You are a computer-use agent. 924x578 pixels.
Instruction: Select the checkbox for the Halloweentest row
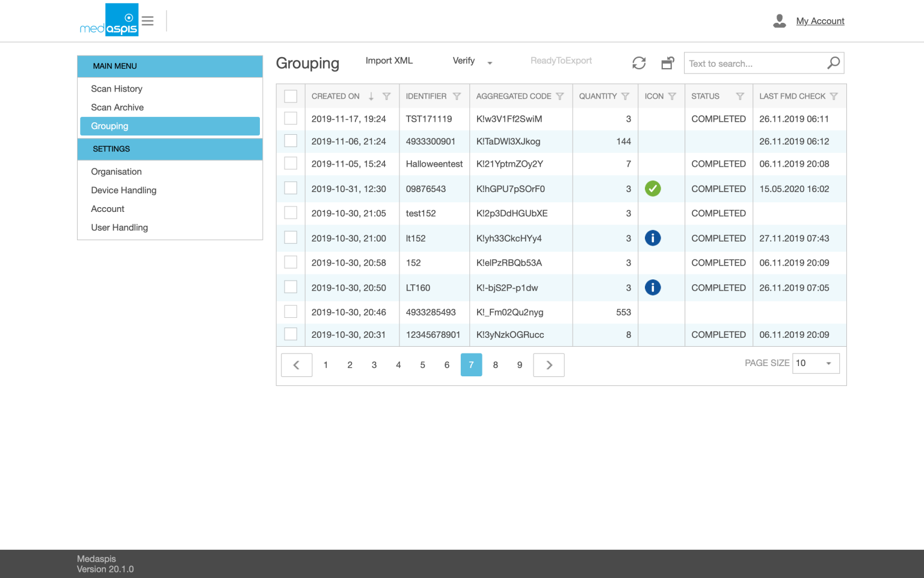point(291,164)
